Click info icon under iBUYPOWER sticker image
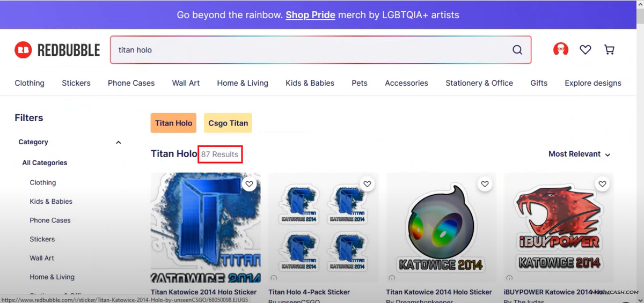 pos(509,278)
